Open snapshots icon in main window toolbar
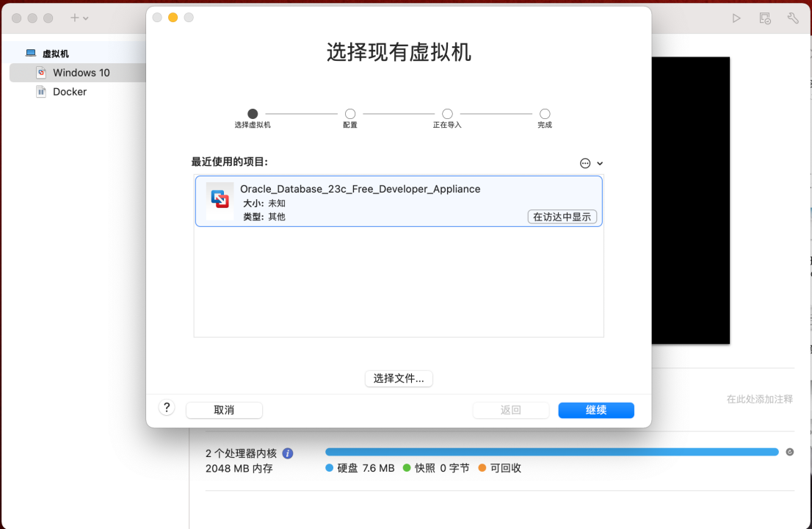The image size is (812, 529). (x=765, y=18)
